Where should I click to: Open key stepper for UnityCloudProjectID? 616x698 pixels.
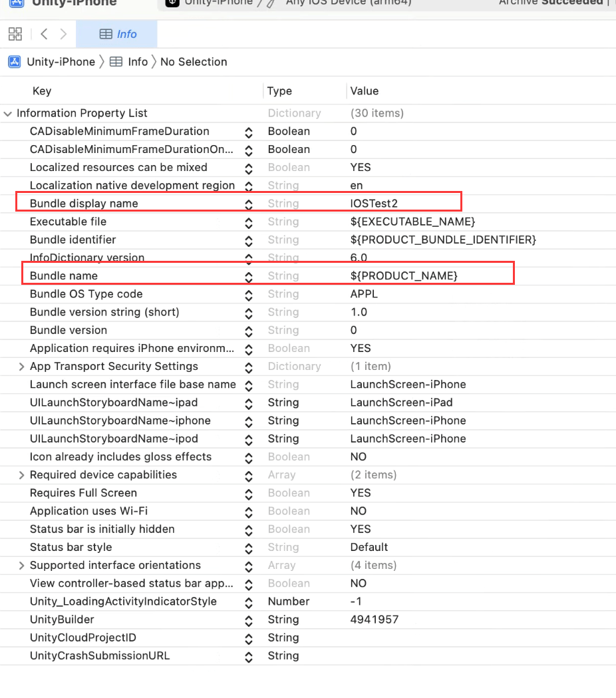pos(249,639)
